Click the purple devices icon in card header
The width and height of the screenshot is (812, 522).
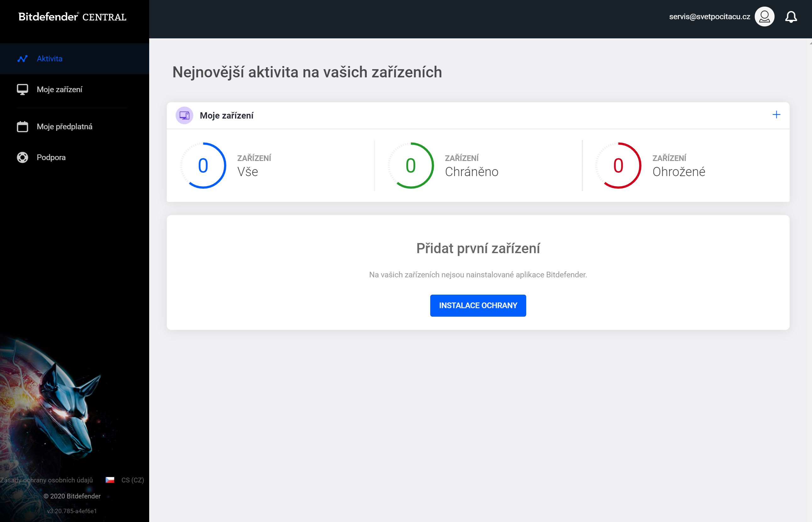tap(184, 116)
